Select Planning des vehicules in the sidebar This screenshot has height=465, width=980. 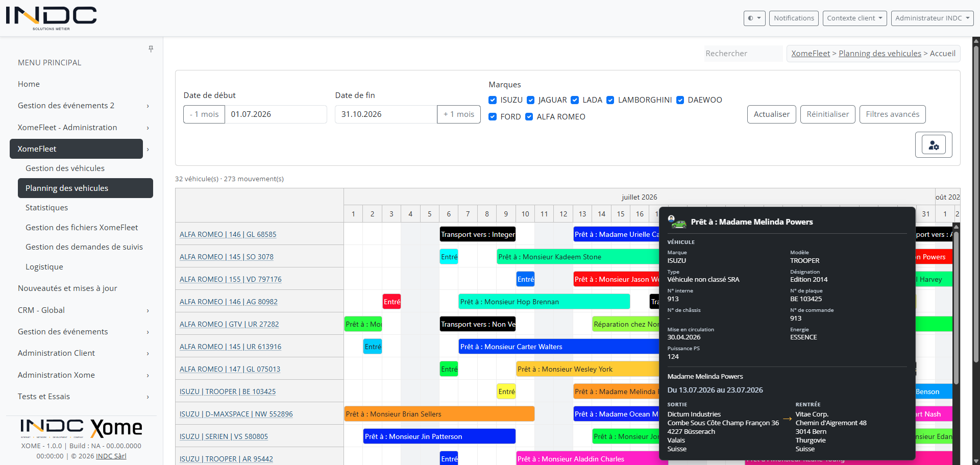click(x=85, y=188)
